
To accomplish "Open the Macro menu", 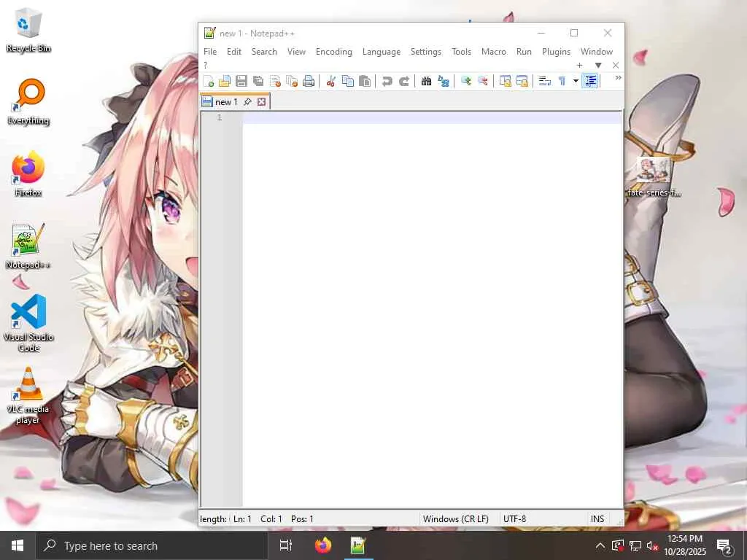I will tap(494, 52).
